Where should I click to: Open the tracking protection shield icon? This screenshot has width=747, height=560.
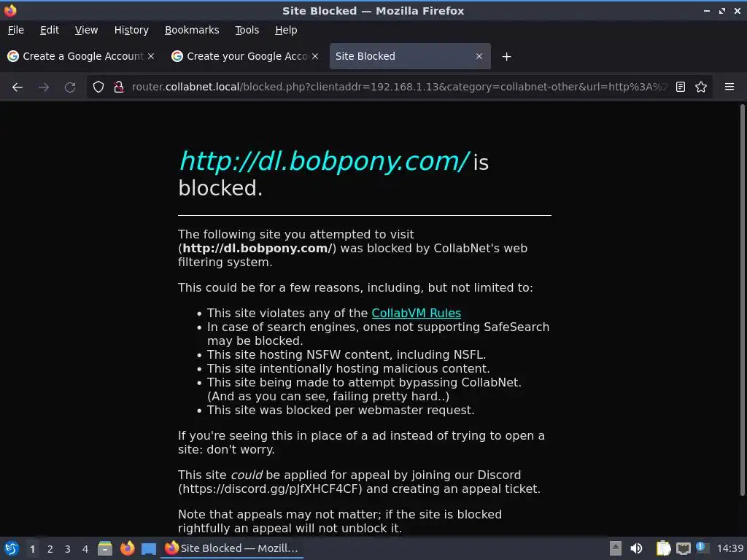coord(98,87)
